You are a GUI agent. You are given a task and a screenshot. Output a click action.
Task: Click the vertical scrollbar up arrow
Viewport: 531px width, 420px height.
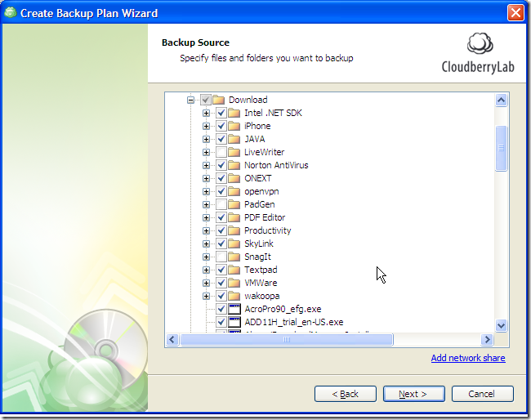pos(501,100)
